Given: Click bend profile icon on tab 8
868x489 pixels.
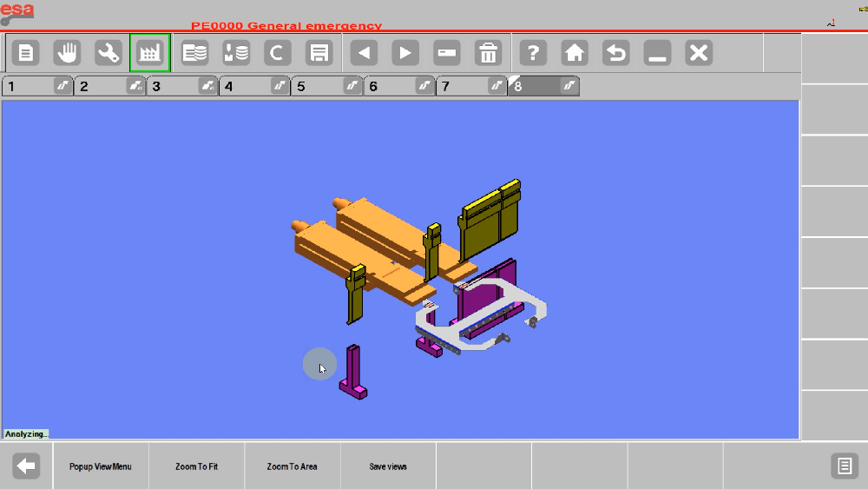Looking at the screenshot, I should tap(569, 86).
